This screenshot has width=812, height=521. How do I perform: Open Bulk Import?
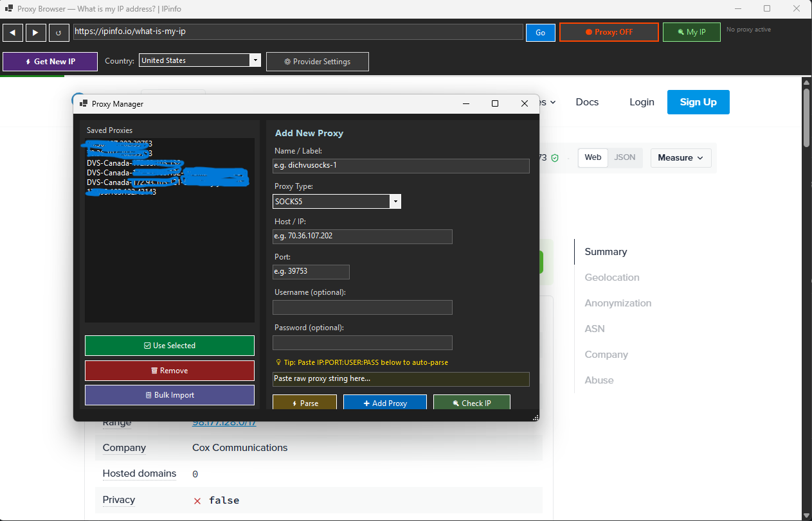click(x=170, y=395)
